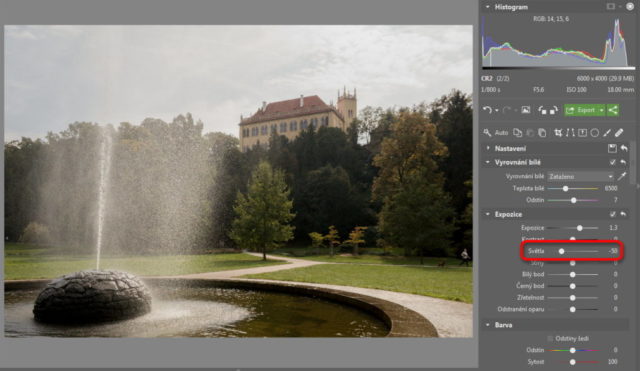Collapse the Vyrovnání bílé section
This screenshot has width=640, height=371.
(x=488, y=162)
